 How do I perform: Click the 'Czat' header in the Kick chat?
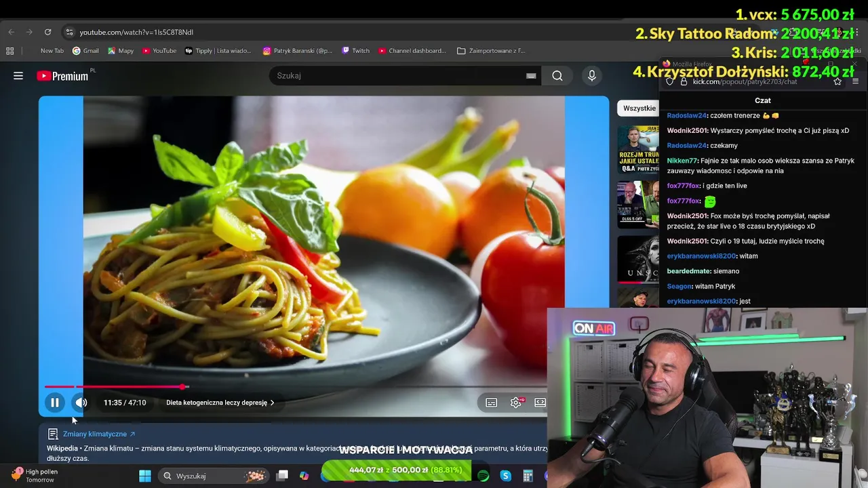(763, 100)
